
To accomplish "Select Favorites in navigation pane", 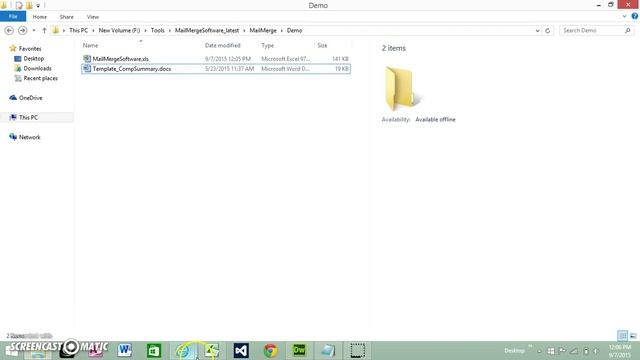I will 30,49.
